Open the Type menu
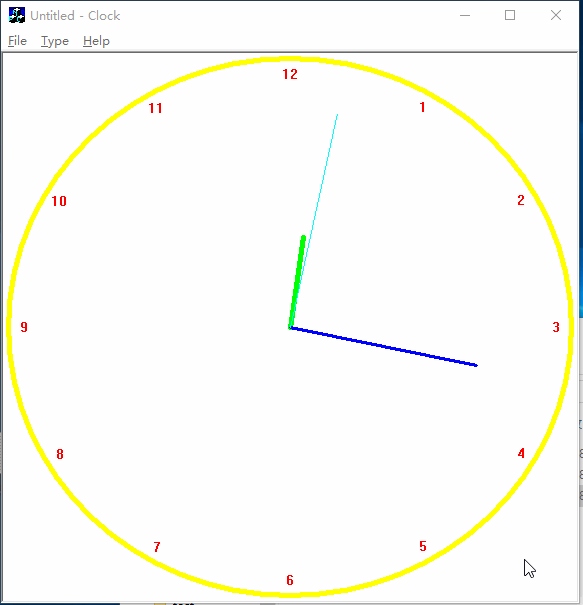 55,41
